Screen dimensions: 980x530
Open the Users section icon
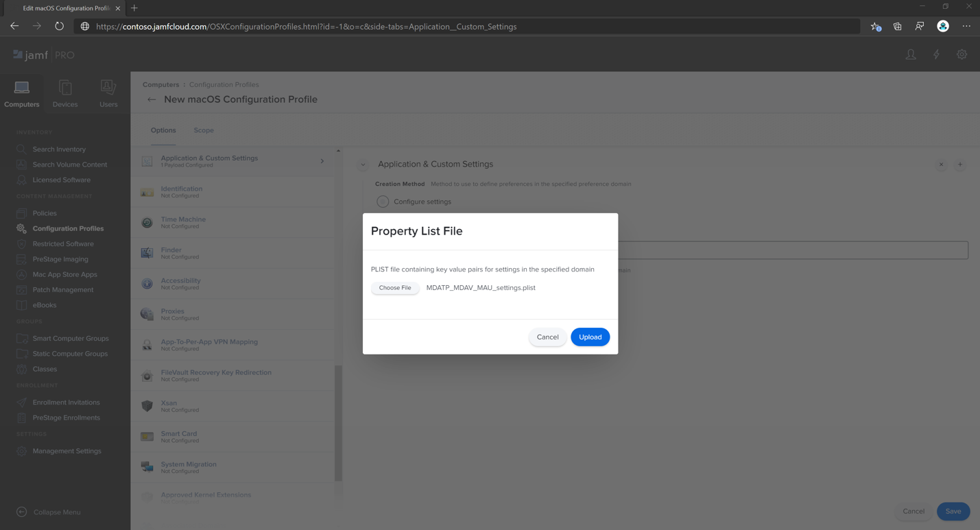[x=108, y=87]
